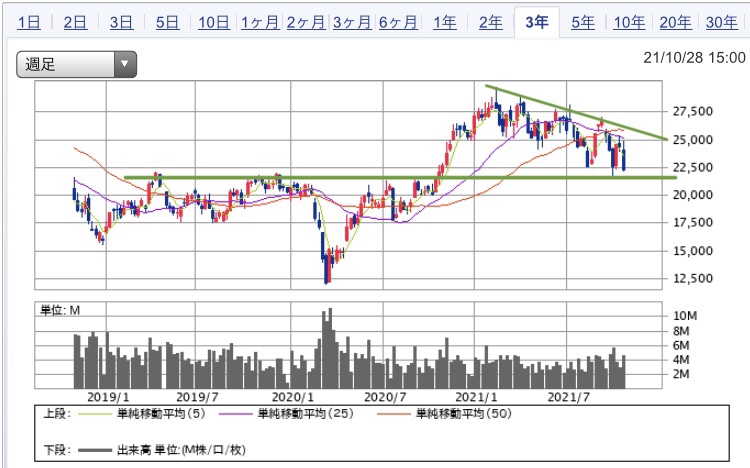
Task: Open the 週足 candle interval dropdown
Action: pyautogui.click(x=77, y=65)
